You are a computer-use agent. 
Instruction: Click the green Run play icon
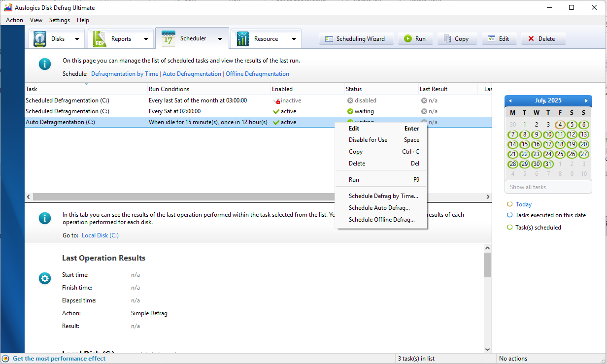(408, 39)
